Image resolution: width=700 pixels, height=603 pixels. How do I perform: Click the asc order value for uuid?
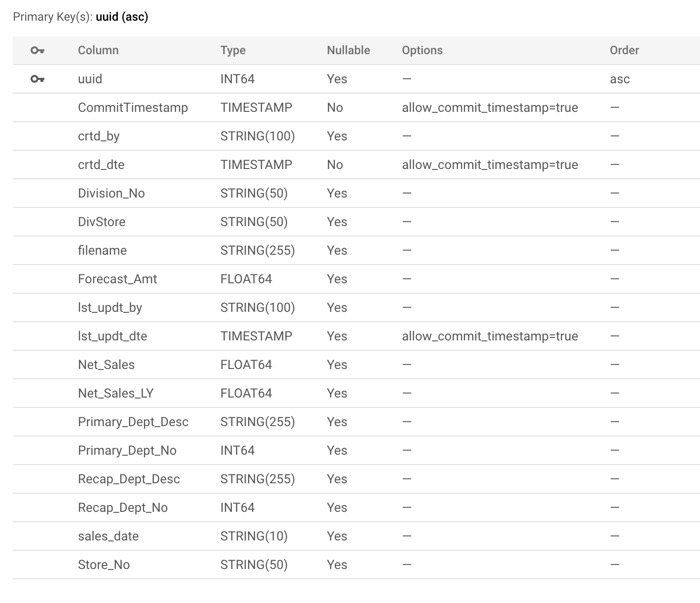pyautogui.click(x=620, y=79)
